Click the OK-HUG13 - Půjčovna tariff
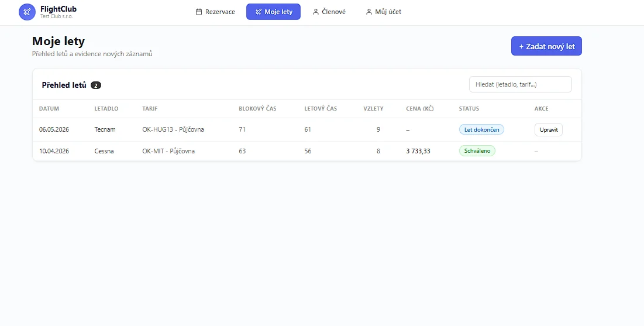Screen dimensions: 644x326 click(x=173, y=129)
